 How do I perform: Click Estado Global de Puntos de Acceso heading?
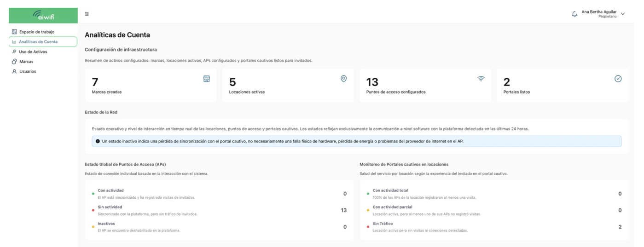click(x=125, y=164)
